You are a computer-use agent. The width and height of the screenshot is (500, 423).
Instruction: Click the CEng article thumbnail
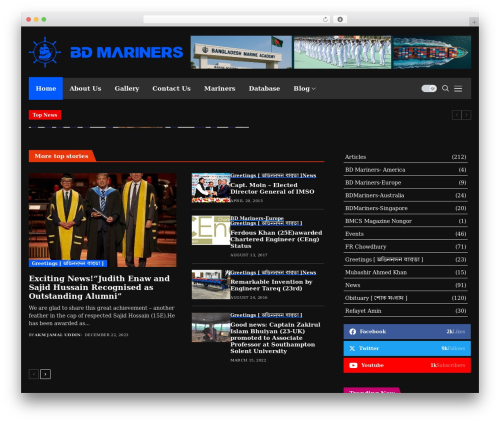[211, 230]
